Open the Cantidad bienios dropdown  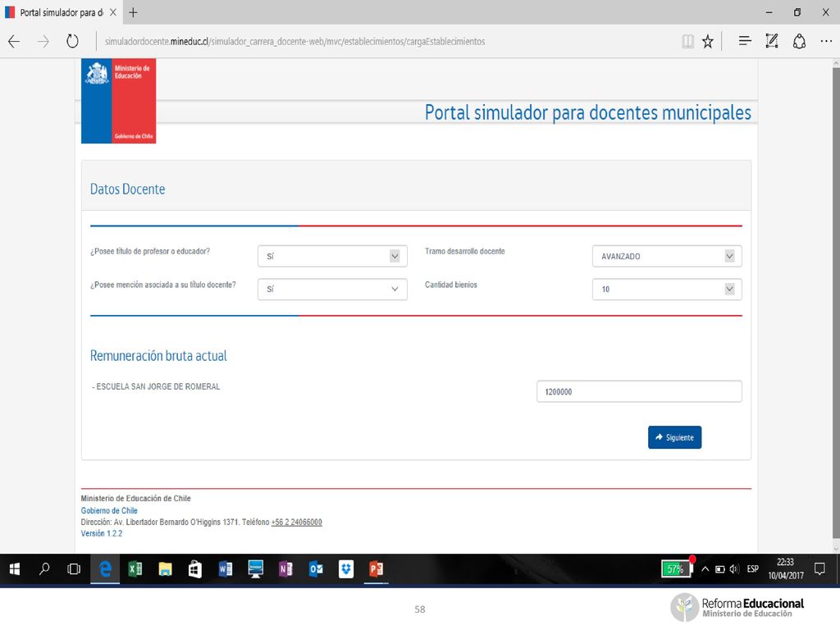pyautogui.click(x=667, y=290)
